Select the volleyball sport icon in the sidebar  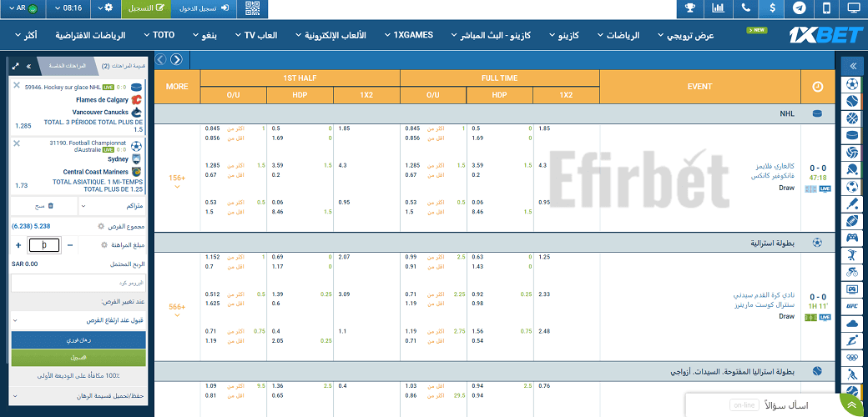click(852, 152)
